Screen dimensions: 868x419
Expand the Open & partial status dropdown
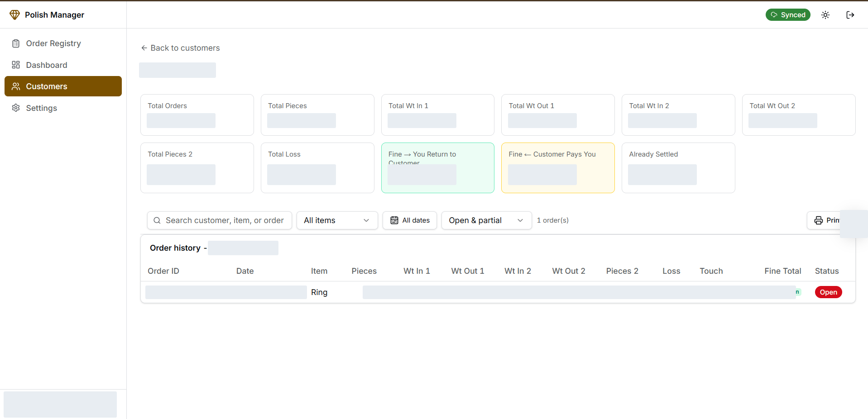click(487, 220)
